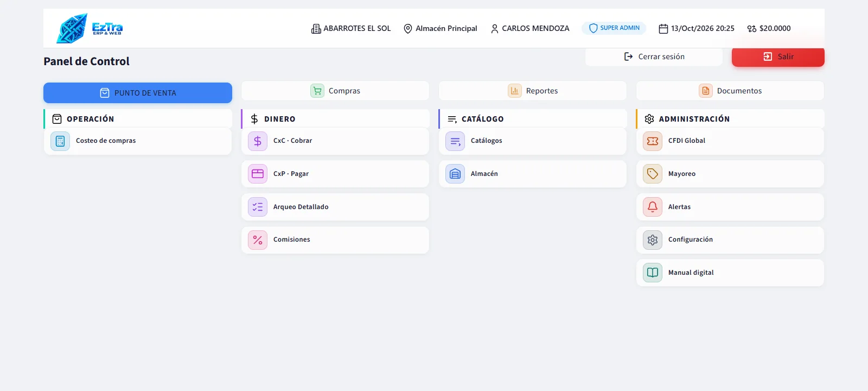Viewport: 868px width, 391px height.
Task: Open the Catálogos module
Action: click(x=533, y=141)
